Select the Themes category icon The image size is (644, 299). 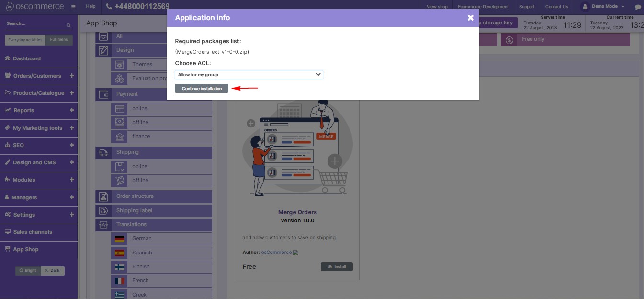[x=119, y=64]
